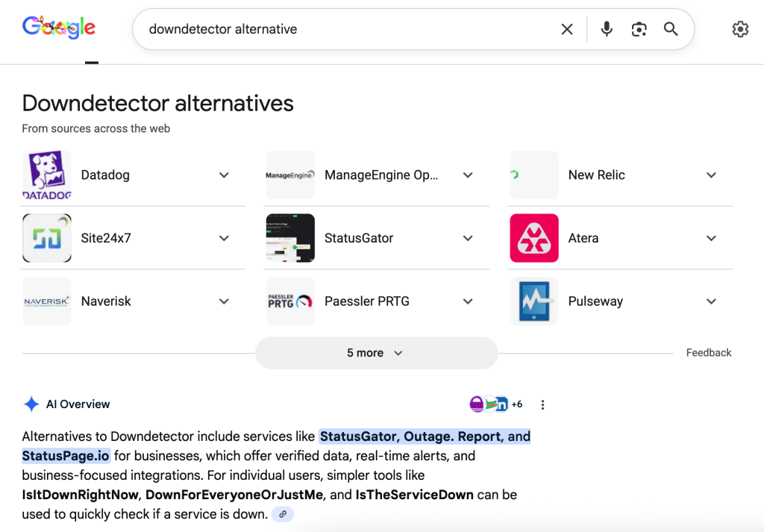Viewport: 764px width, 532px height.
Task: Expand the Paessler PRTG entry
Action: [x=468, y=301]
